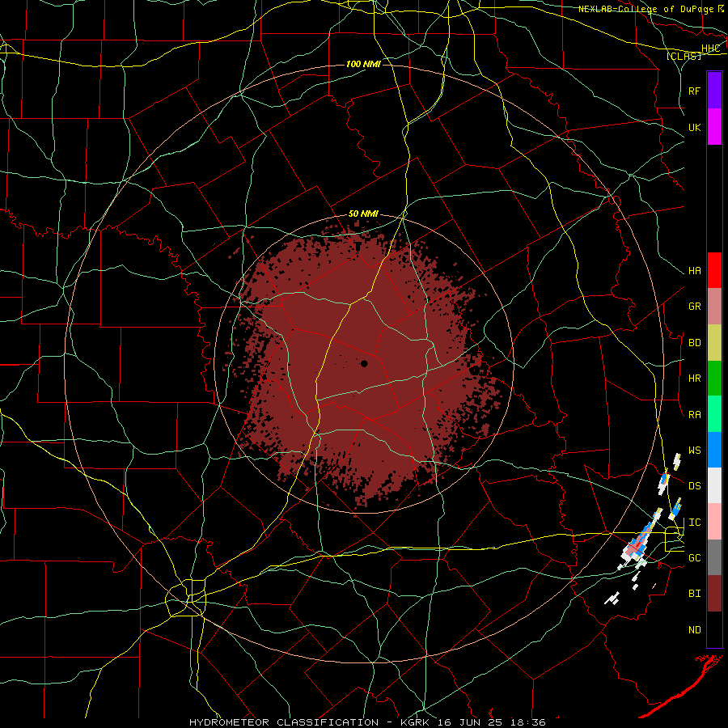Click the BD legend label
The height and width of the screenshot is (728, 728).
click(x=694, y=343)
